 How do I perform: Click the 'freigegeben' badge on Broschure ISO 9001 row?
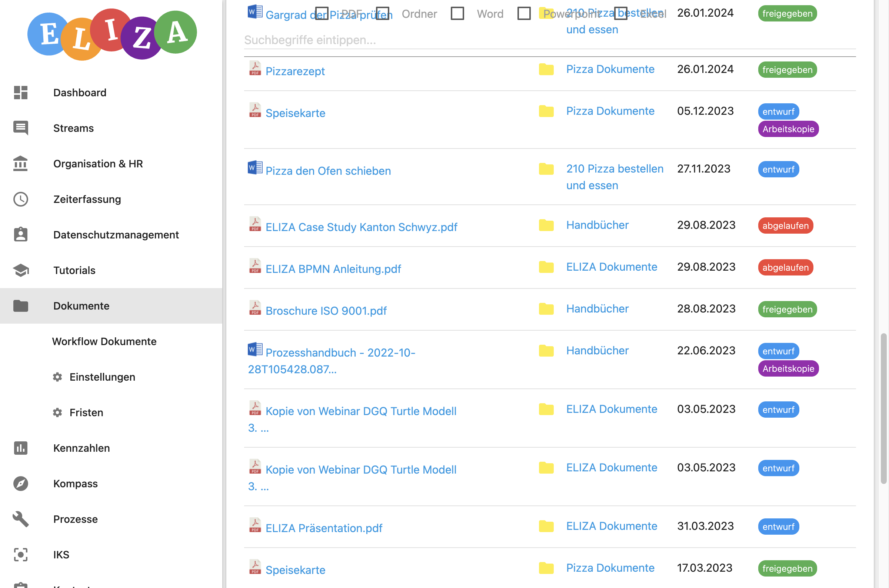(787, 310)
